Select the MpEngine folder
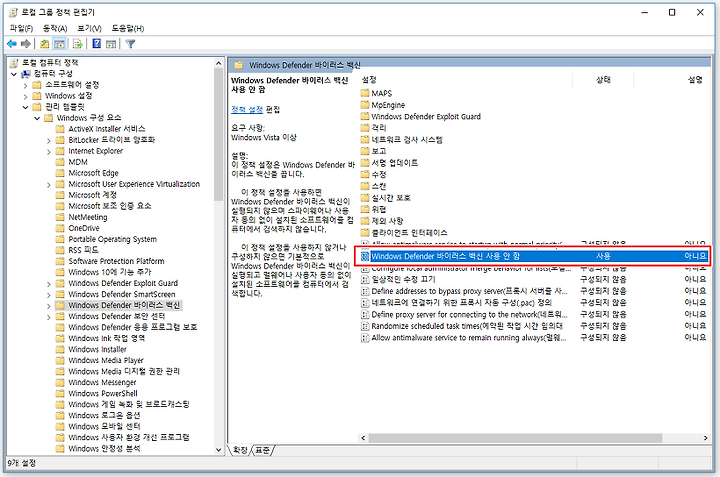Screen dimensions: 720x477 [383, 105]
